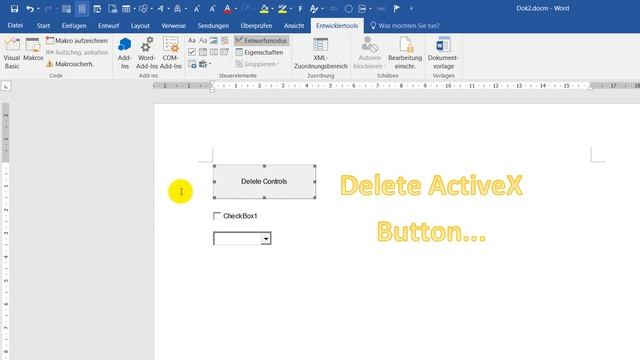Apply red font color A icon
Screen dimensions: 640x360
[x=228, y=9]
